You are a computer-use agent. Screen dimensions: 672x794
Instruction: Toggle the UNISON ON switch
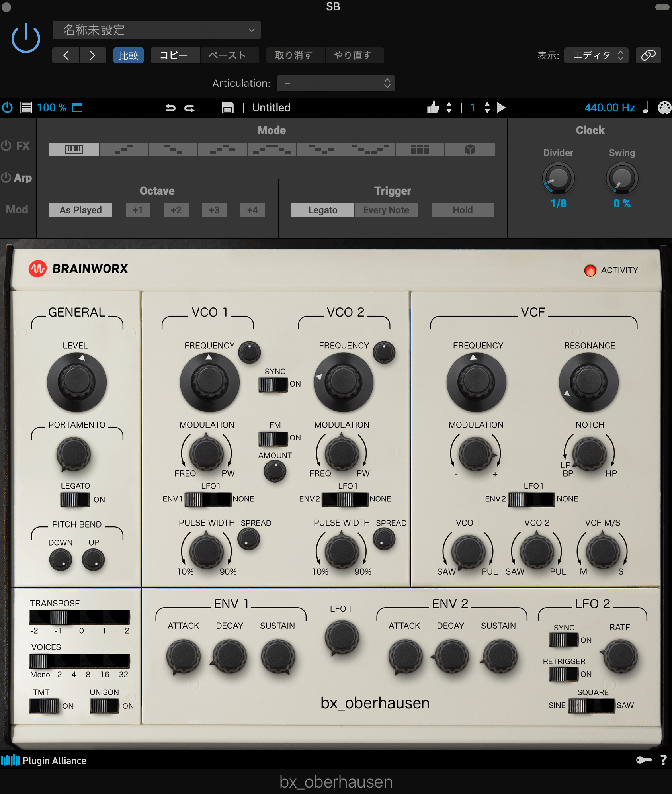coord(104,706)
